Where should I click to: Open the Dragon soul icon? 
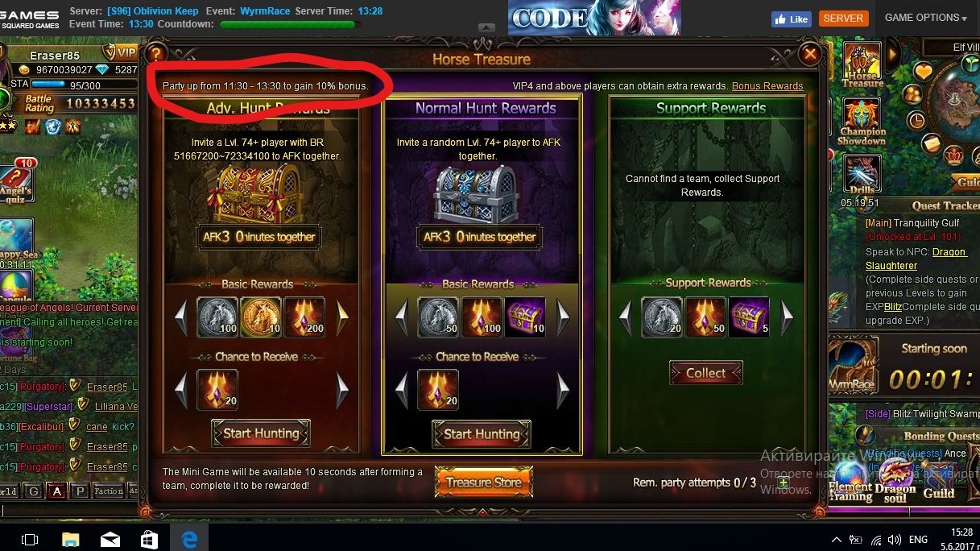click(x=895, y=481)
